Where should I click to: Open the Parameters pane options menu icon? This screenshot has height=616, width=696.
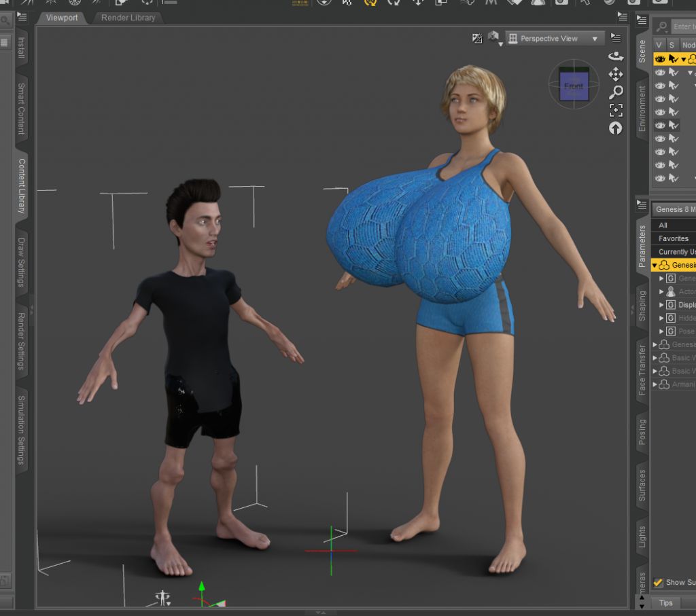click(x=642, y=204)
